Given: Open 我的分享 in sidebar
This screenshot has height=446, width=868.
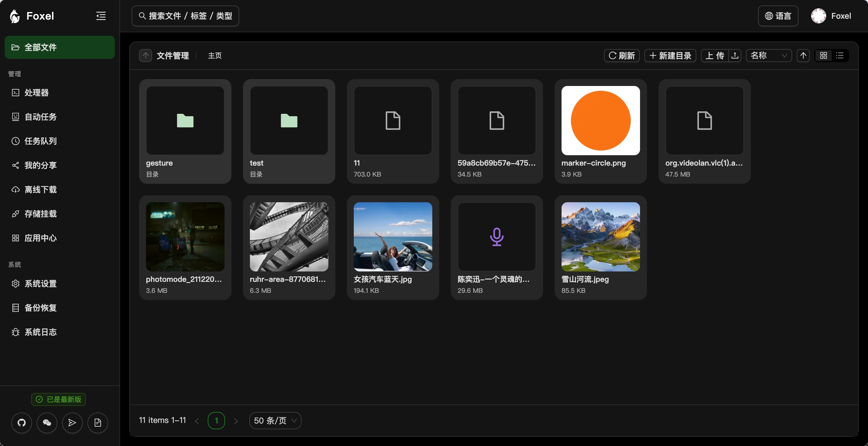Looking at the screenshot, I should click(x=60, y=165).
